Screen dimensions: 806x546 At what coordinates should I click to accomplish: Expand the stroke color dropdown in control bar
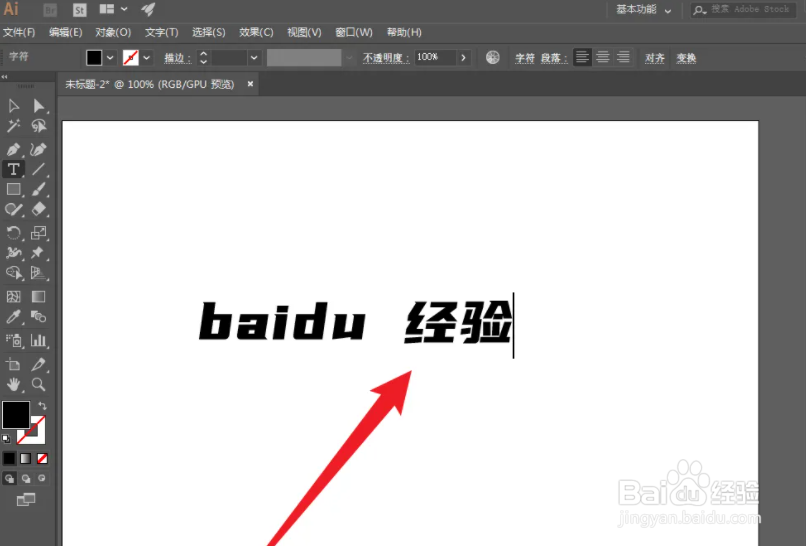[x=147, y=58]
